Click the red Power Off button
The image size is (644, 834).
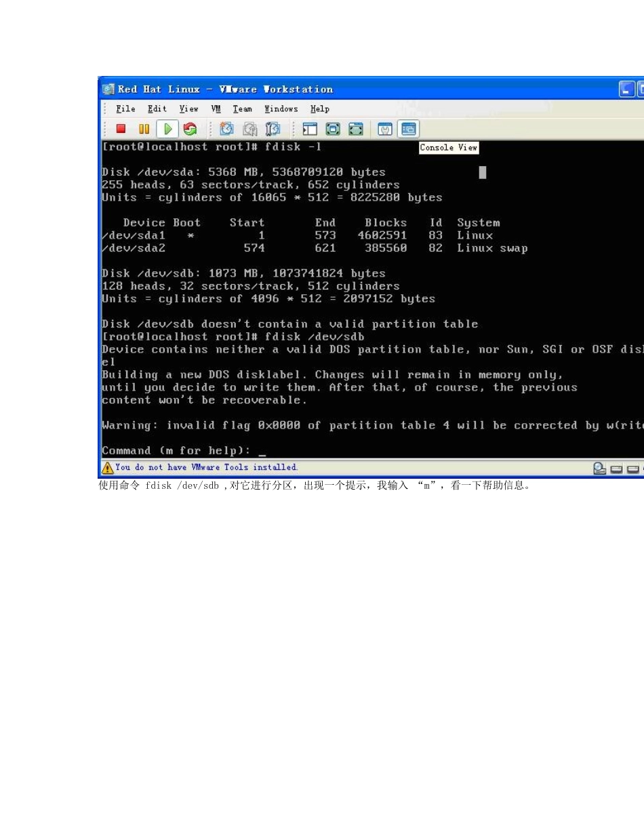[x=121, y=129]
